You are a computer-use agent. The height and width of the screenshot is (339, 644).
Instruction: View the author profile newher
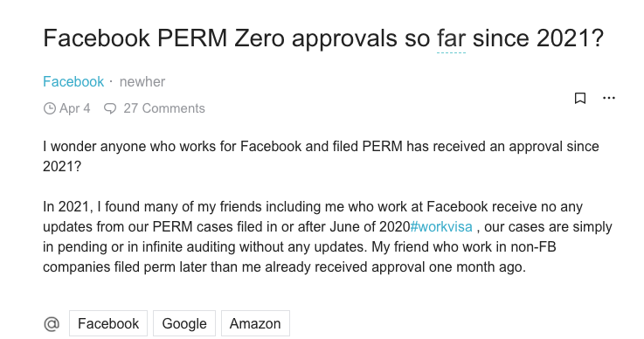(x=142, y=81)
